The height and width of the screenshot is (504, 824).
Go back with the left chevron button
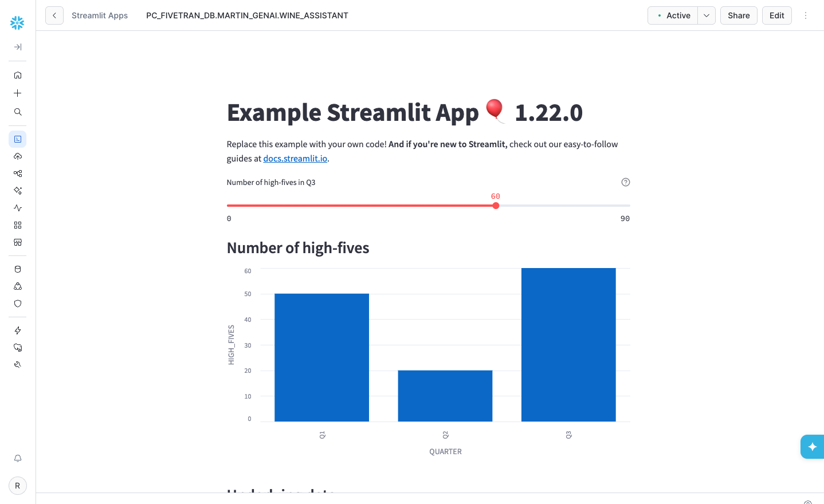tap(54, 15)
